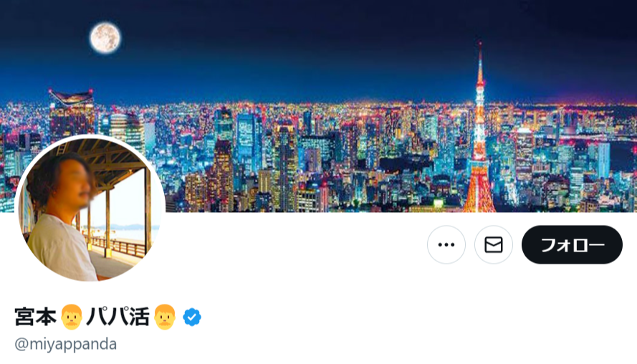This screenshot has width=637, height=364.
Task: Click the man emoji right after パパ活
Action: click(x=165, y=317)
